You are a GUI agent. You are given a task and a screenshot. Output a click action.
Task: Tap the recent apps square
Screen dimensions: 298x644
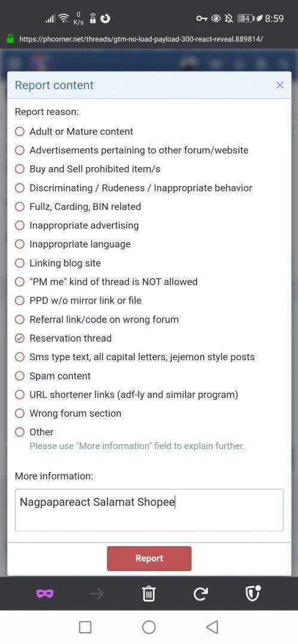85,627
